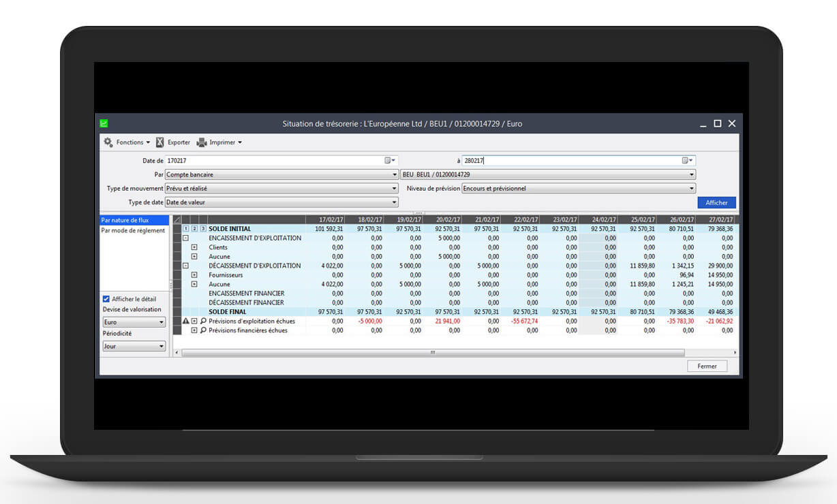Click the red -55 672,74 cell
The width and height of the screenshot is (837, 504).
point(523,321)
